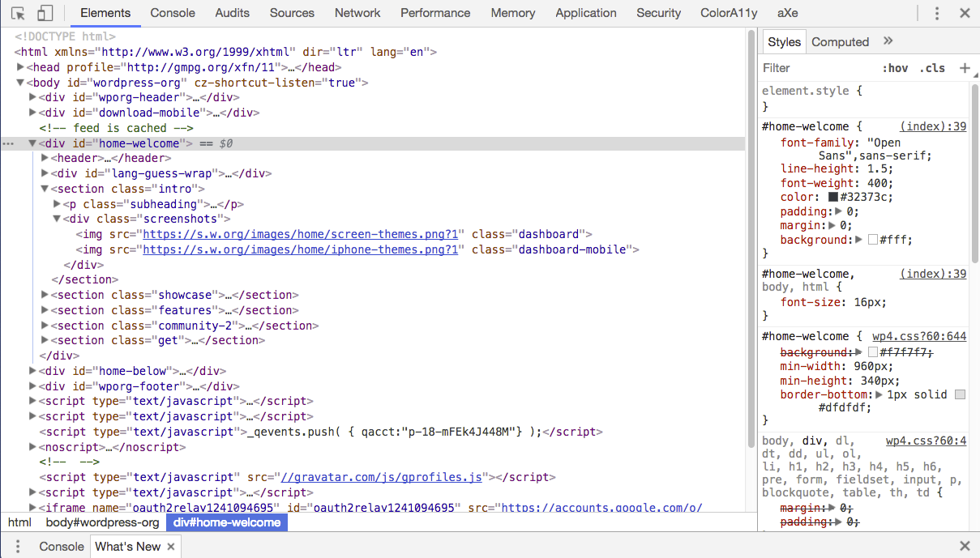Open the (index):39 stylesheet link
This screenshot has height=558, width=980.
click(x=932, y=126)
